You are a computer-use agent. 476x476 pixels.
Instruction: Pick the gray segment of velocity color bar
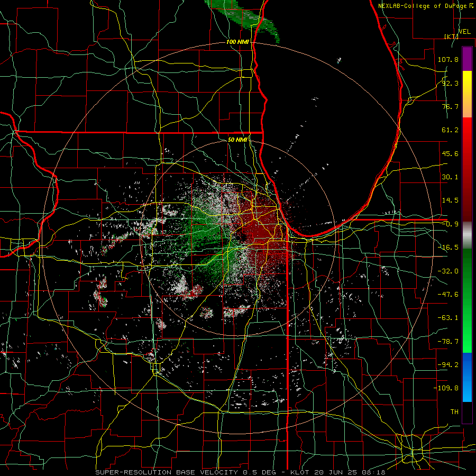pos(467,235)
